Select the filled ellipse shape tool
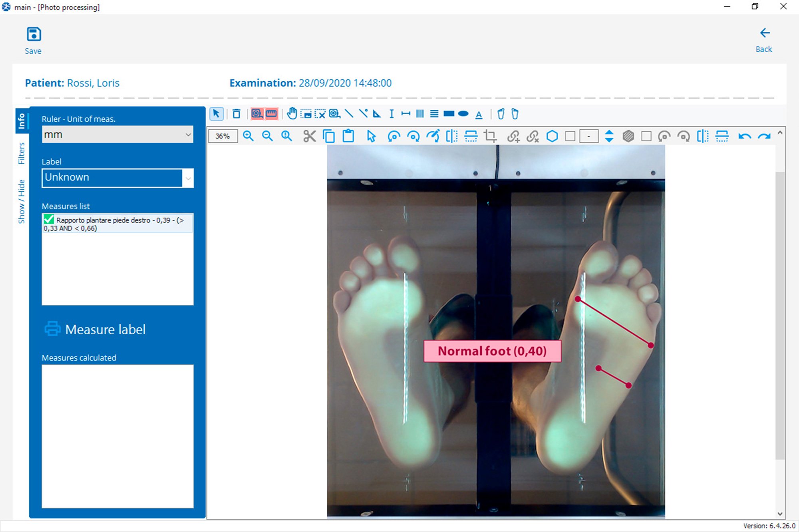Screen dimensions: 799x532 (463, 114)
